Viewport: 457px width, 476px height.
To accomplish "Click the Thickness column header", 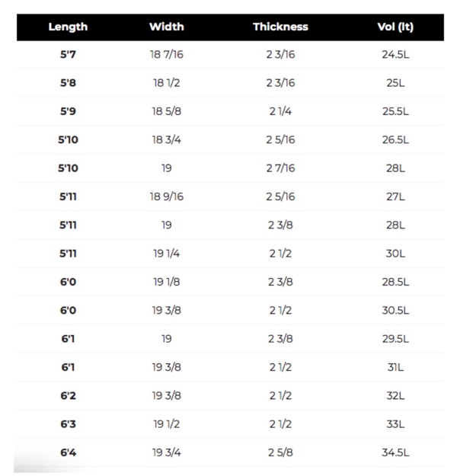I will [280, 27].
